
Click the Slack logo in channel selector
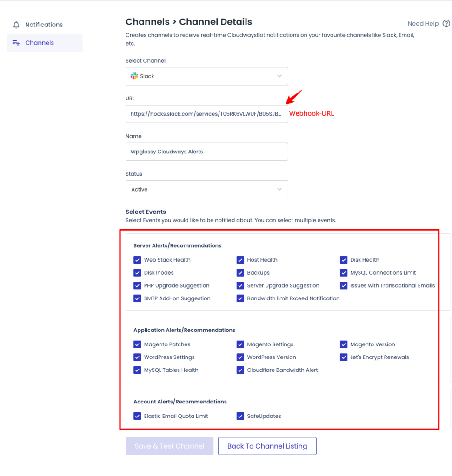click(x=134, y=76)
